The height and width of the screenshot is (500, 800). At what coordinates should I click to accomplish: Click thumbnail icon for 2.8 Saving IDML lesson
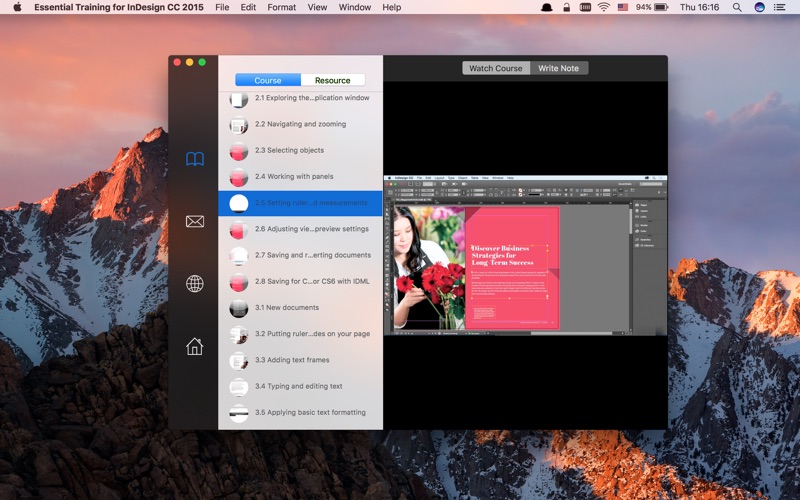point(238,282)
